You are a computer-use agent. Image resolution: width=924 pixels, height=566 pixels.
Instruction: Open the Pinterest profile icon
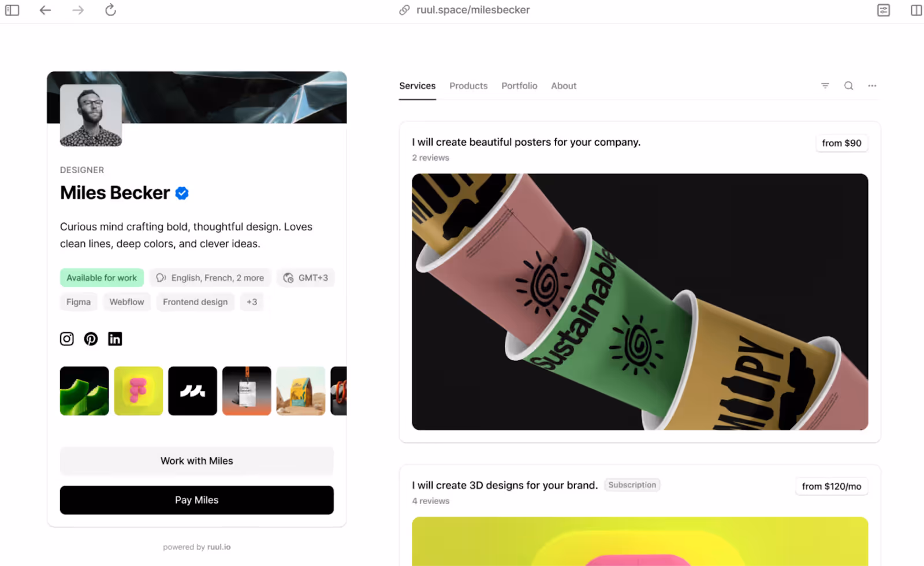[91, 339]
